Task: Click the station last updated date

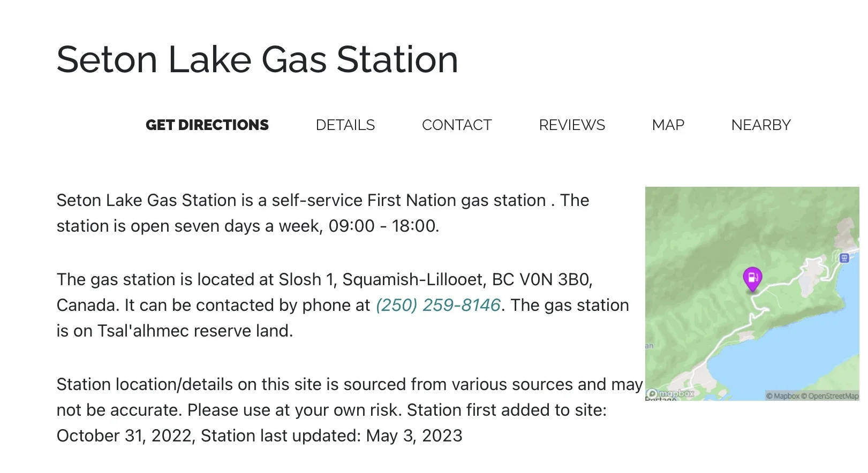Action: pos(414,436)
